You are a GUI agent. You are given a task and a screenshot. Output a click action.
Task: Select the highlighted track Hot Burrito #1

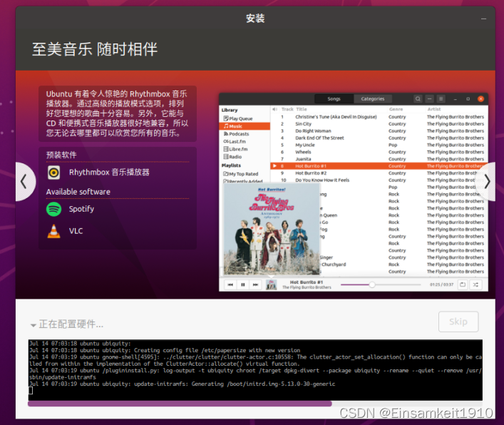click(x=379, y=166)
